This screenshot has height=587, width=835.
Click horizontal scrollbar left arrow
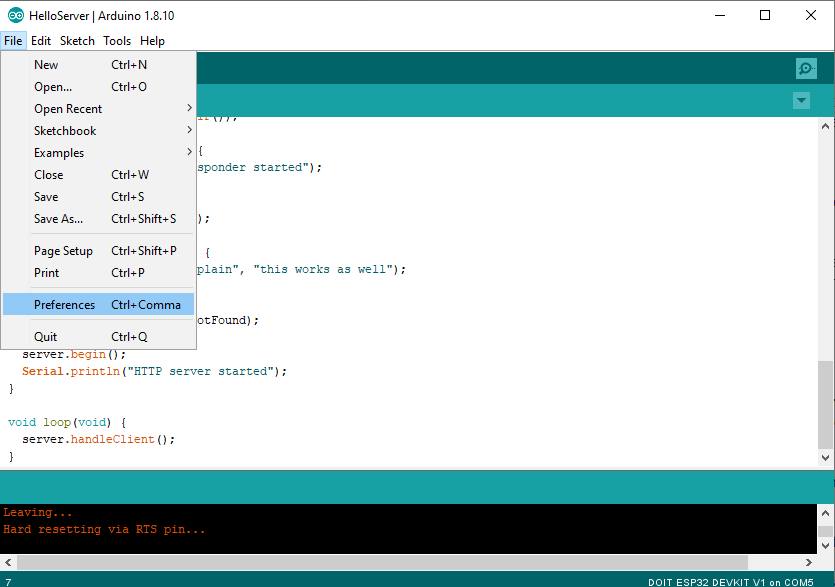(8, 562)
